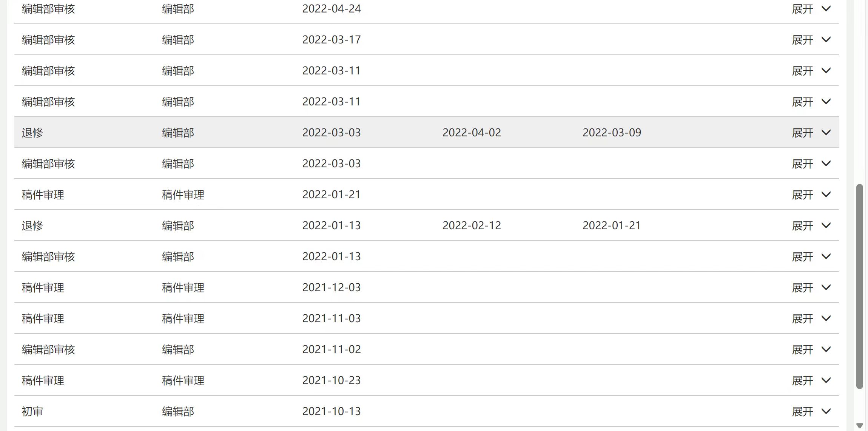The width and height of the screenshot is (868, 431).
Task: Click the chevron arrow for the 2022-03-17 entry
Action: [x=826, y=40]
